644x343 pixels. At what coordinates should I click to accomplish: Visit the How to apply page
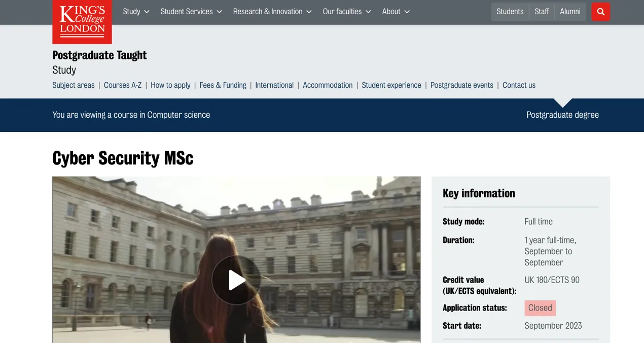pos(170,85)
